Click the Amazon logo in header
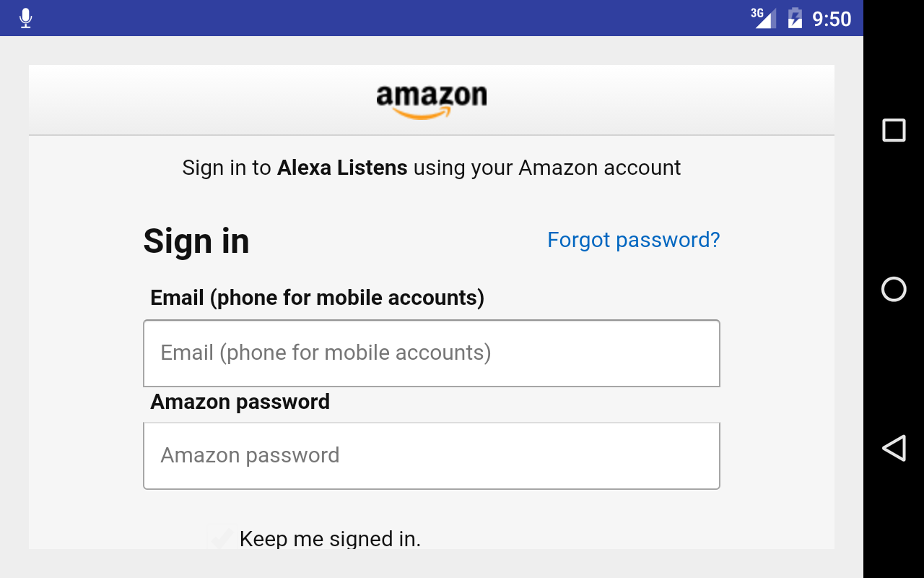The width and height of the screenshot is (924, 578). pos(432,101)
